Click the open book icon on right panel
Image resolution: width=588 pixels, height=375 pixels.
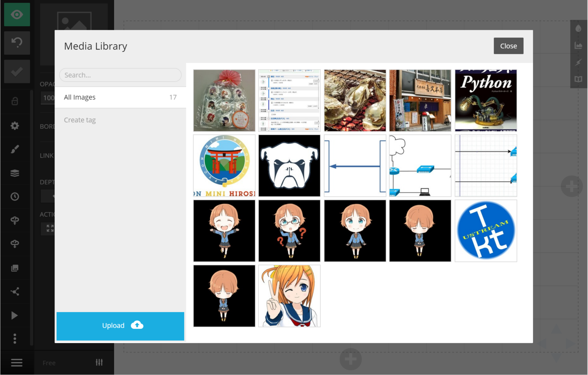(x=578, y=79)
